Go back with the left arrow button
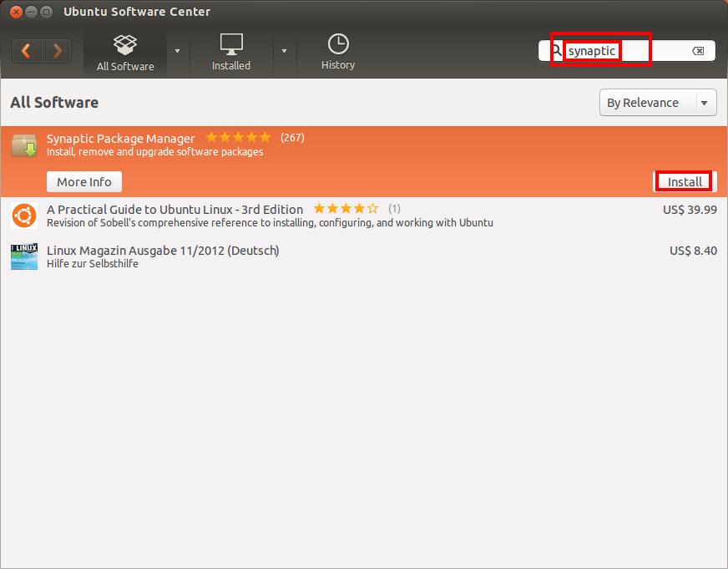Image resolution: width=728 pixels, height=569 pixels. coord(27,51)
